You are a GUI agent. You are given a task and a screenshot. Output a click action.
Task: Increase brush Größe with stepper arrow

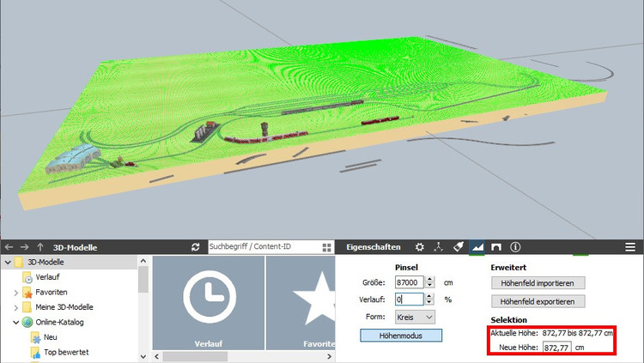tap(430, 278)
